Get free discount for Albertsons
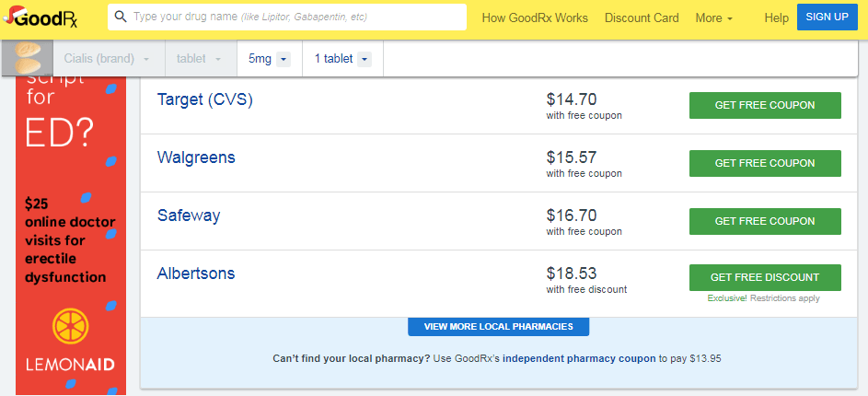 (765, 277)
